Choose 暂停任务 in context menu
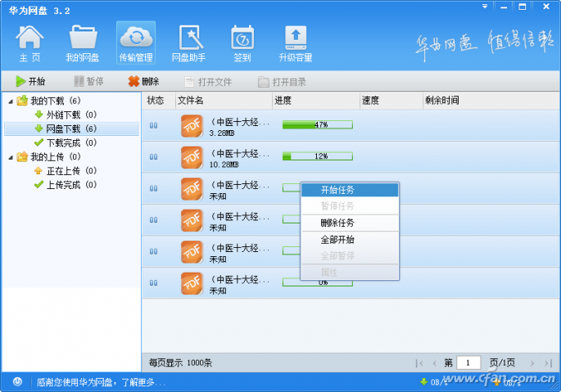 point(350,206)
